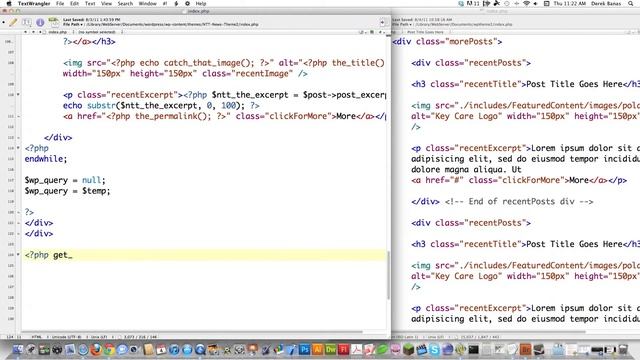Screen dimensions: 640x360
Task: Open the #! scripts menu
Action: (x=165, y=3)
